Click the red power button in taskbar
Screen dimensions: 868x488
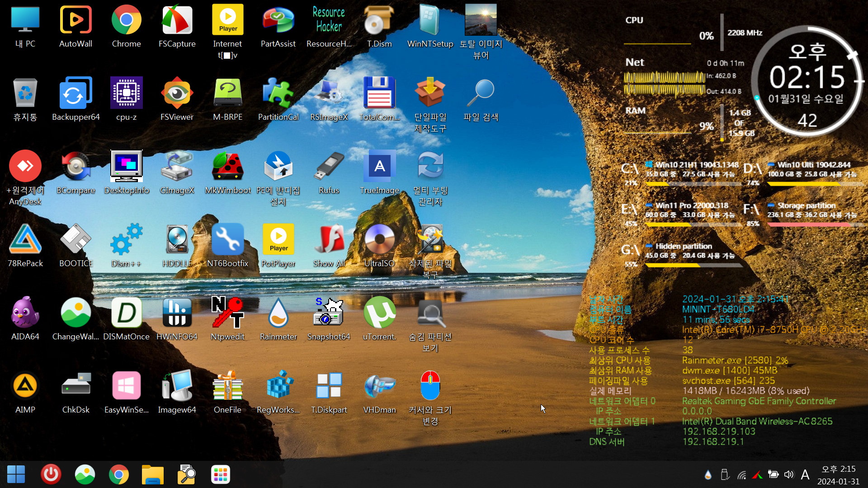51,474
